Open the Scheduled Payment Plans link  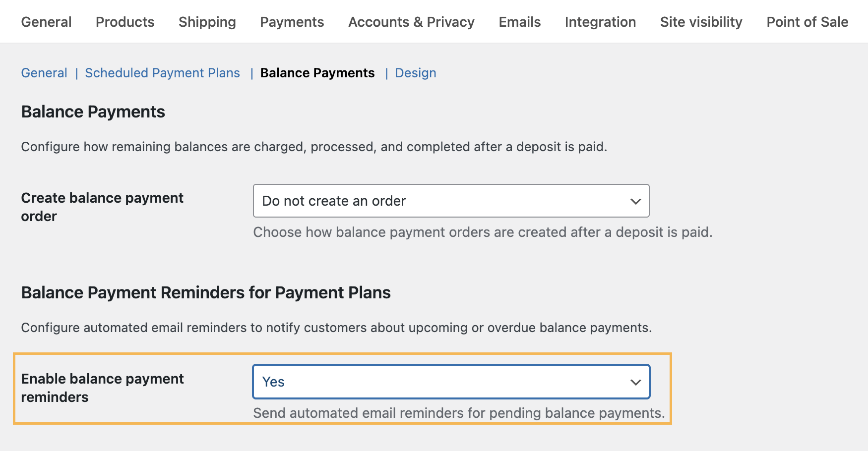click(x=162, y=73)
